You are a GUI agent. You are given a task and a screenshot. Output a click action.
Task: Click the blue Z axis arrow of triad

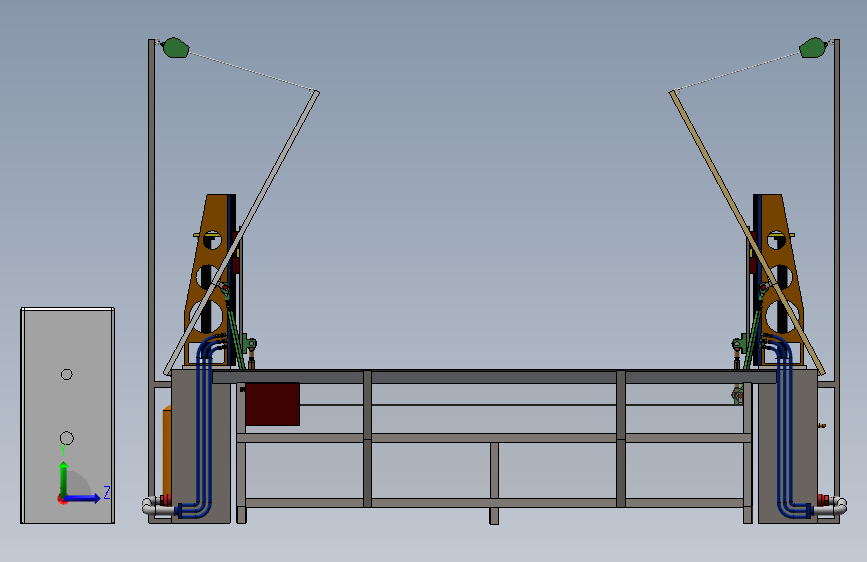click(83, 498)
